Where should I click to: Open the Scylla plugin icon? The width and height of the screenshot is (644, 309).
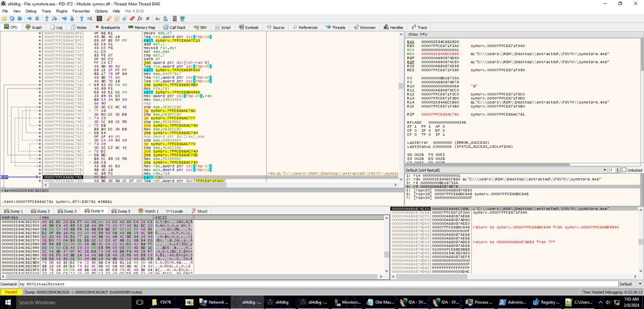(x=99, y=19)
